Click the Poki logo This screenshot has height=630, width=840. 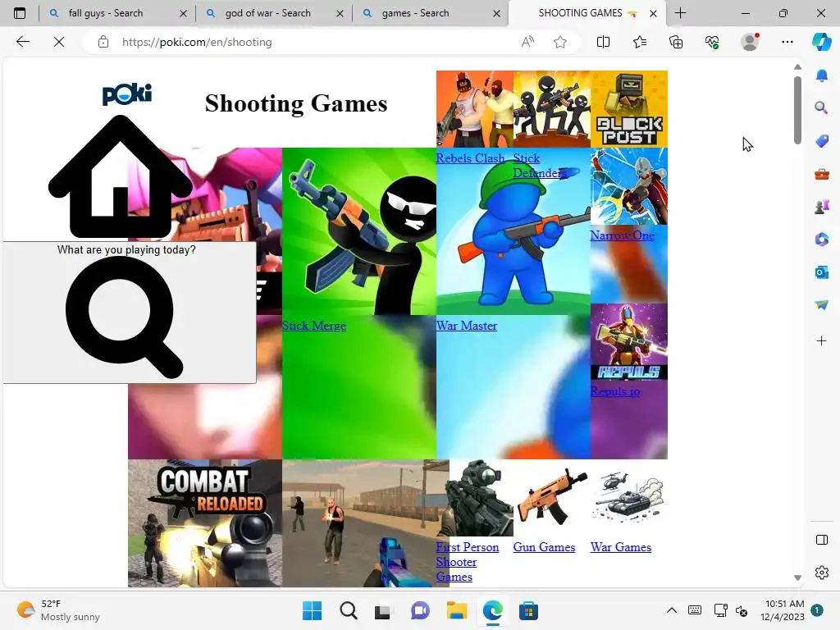point(127,94)
